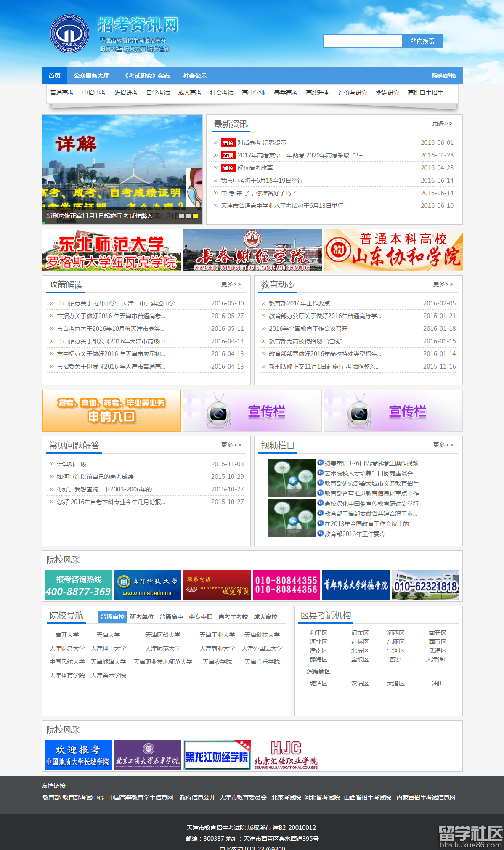Select the first carousel indicator dot
This screenshot has height=850, width=504.
tap(181, 216)
